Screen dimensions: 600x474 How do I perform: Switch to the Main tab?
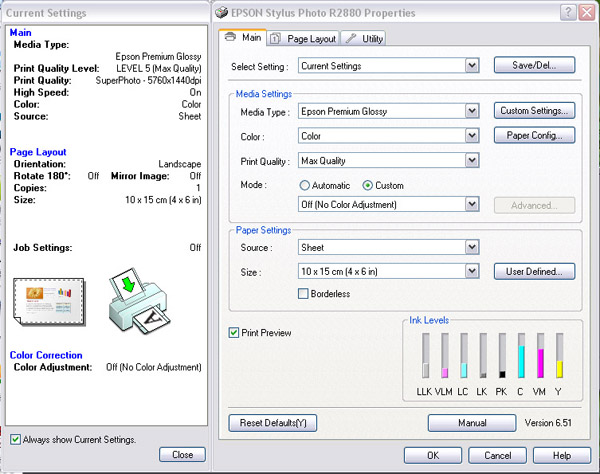click(x=243, y=37)
